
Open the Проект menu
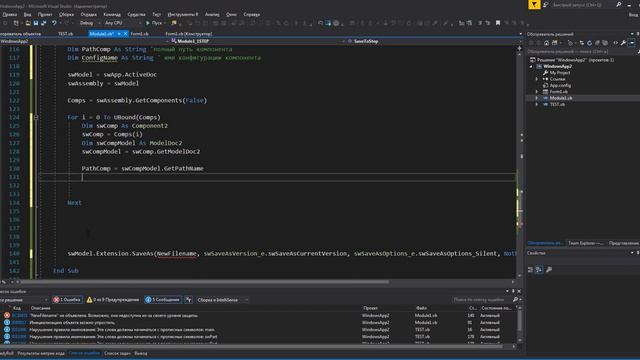point(45,14)
